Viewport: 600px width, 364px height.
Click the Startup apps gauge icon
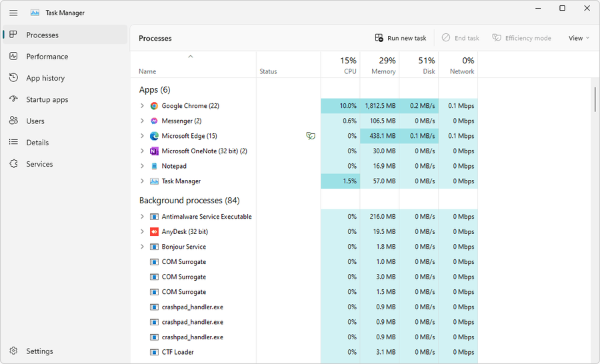[x=13, y=99]
